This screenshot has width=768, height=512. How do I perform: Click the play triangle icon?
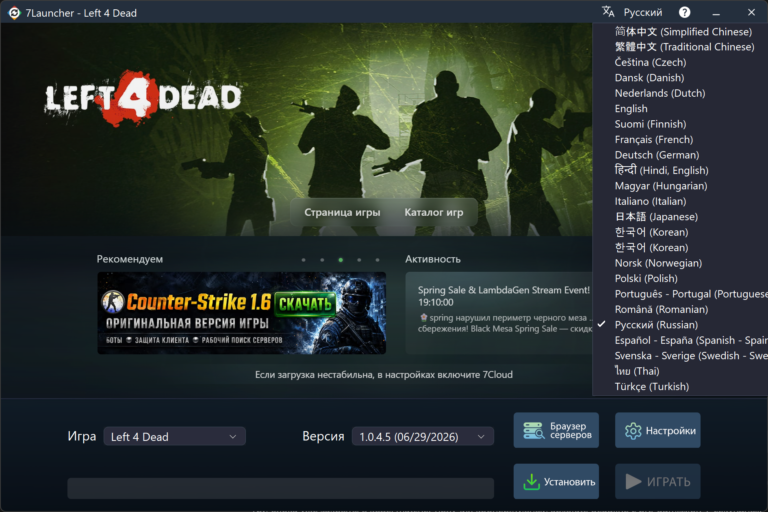click(633, 482)
